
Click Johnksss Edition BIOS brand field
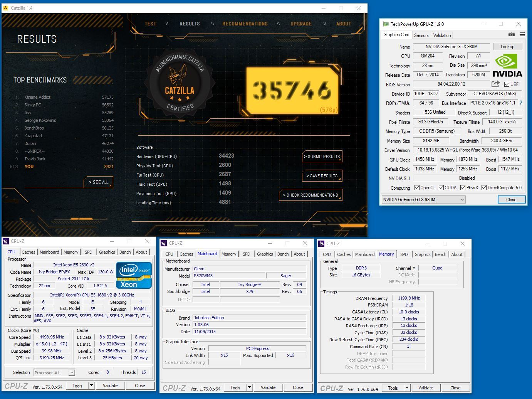[x=250, y=318]
